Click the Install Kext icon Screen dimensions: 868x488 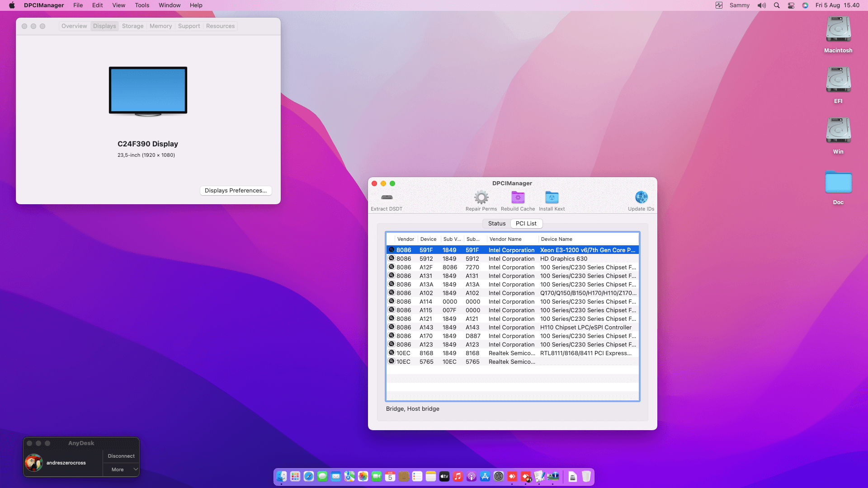point(552,197)
